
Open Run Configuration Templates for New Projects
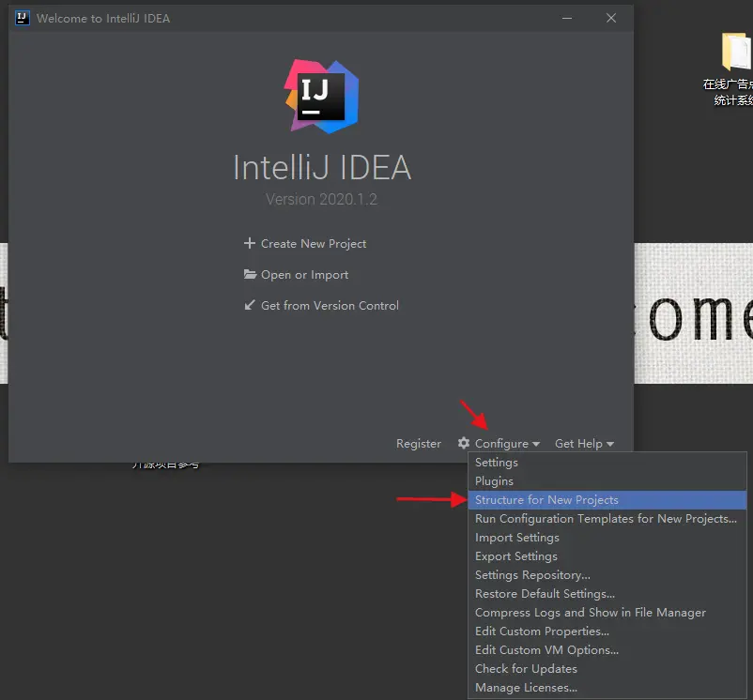click(607, 519)
